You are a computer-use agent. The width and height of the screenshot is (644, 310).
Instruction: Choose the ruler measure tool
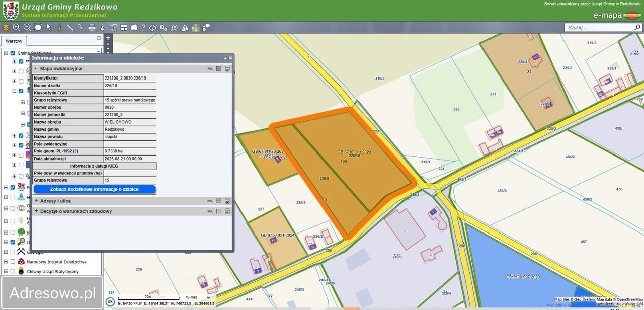coord(70,27)
